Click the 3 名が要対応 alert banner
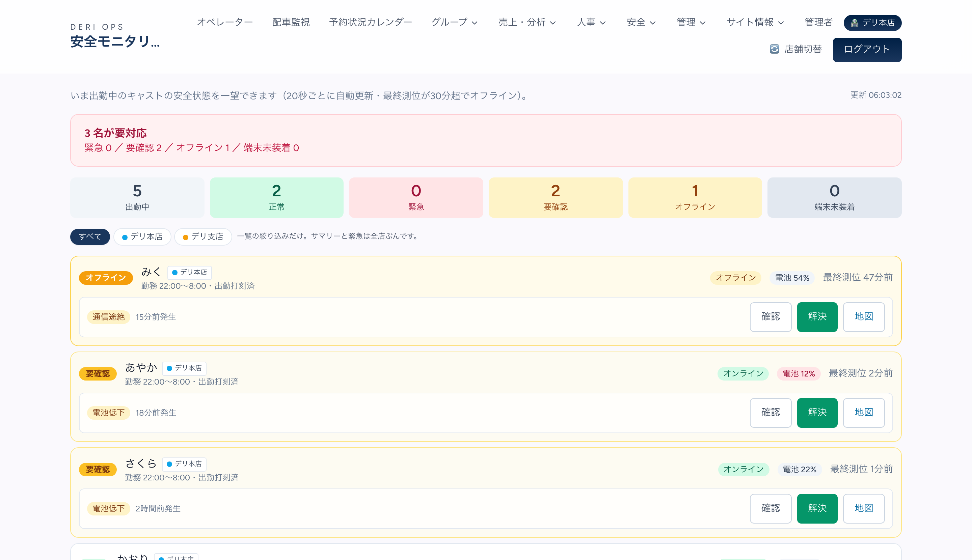Screen dimensions: 972x560 486,140
